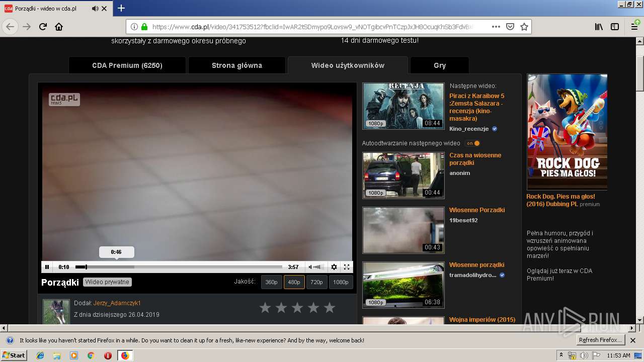Image resolution: width=644 pixels, height=362 pixels.
Task: Show hidden system tray icons
Action: 561,355
